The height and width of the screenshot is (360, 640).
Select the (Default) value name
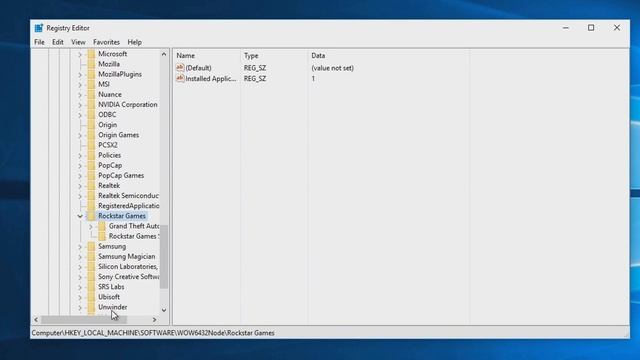pyautogui.click(x=198, y=68)
